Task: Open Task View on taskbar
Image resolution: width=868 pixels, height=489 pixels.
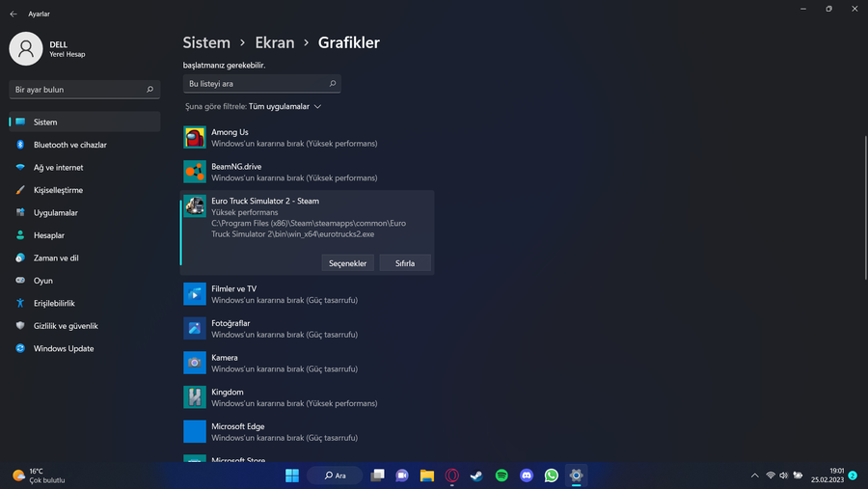Action: pyautogui.click(x=377, y=475)
